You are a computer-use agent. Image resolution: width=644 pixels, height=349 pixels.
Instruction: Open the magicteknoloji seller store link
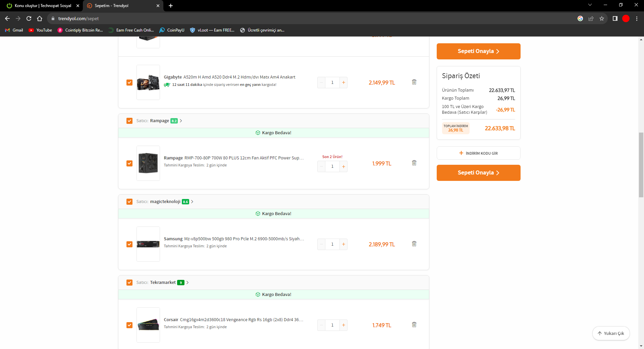tap(165, 202)
